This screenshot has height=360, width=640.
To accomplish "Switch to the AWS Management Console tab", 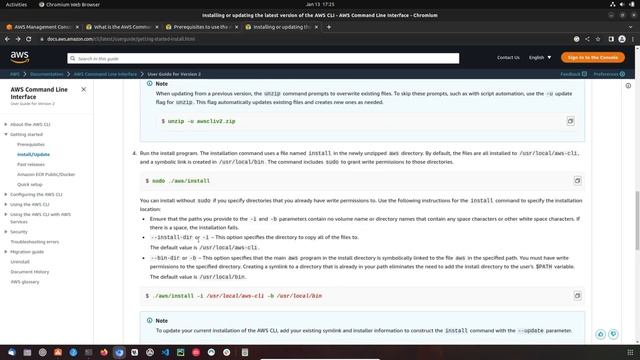I will [42, 27].
